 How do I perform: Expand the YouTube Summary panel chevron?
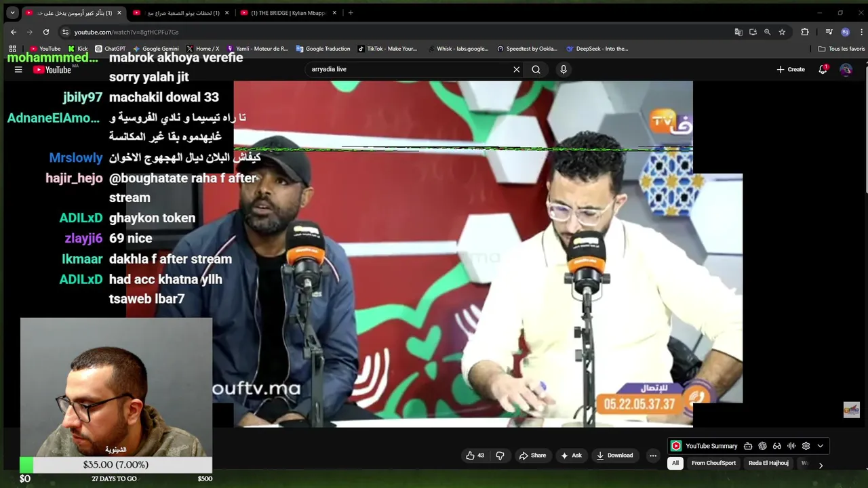821,446
